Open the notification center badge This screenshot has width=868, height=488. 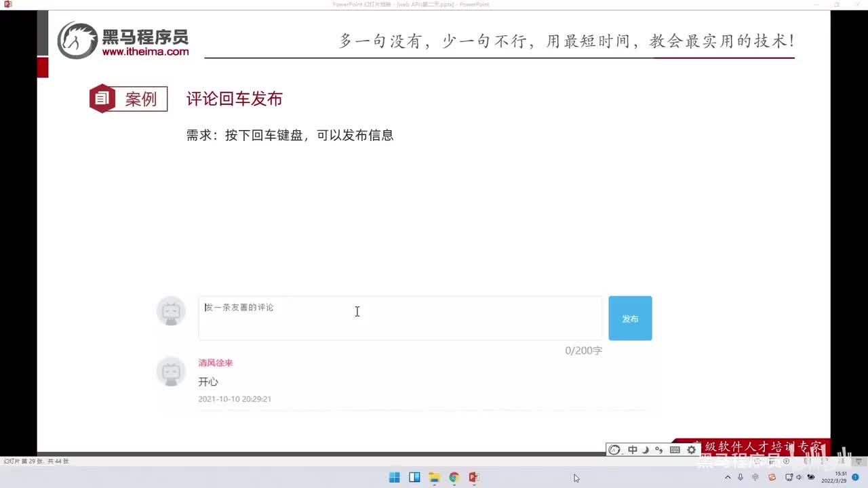tap(855, 477)
